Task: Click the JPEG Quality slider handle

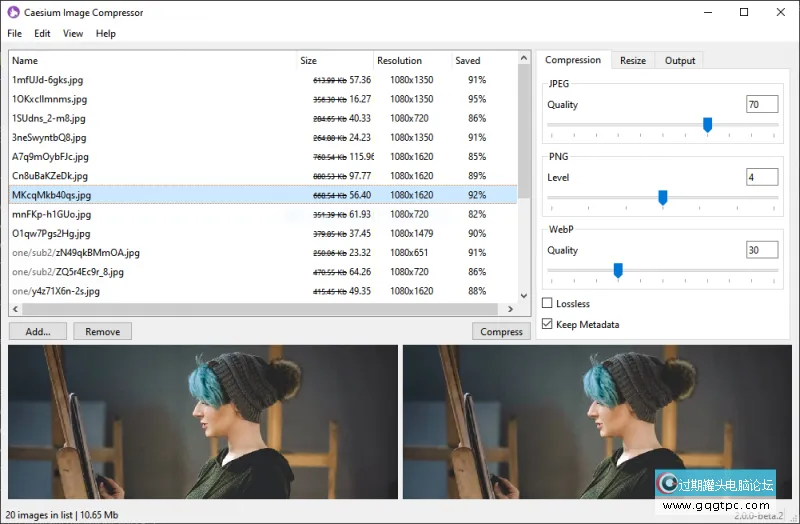Action: (x=707, y=125)
